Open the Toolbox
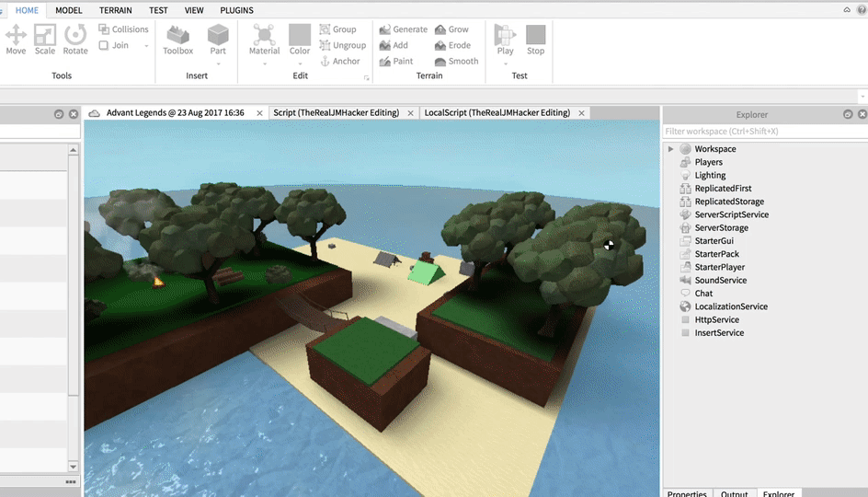868x497 pixels. click(177, 40)
